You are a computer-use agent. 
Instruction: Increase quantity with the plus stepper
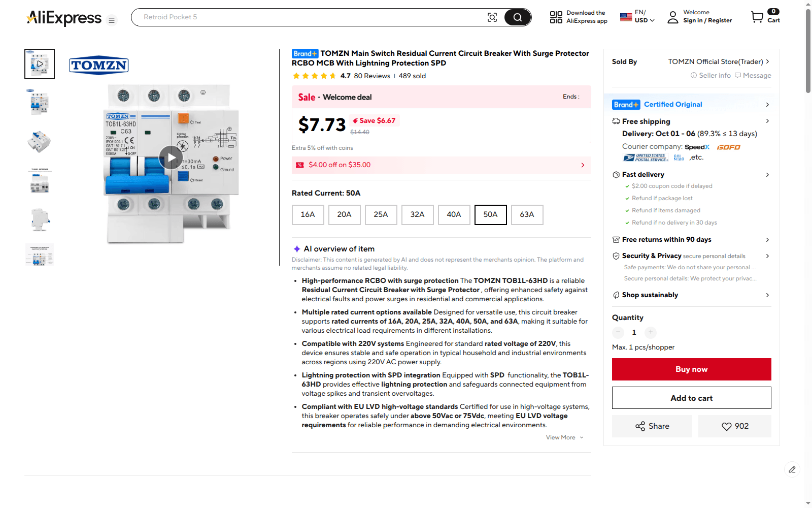click(651, 332)
